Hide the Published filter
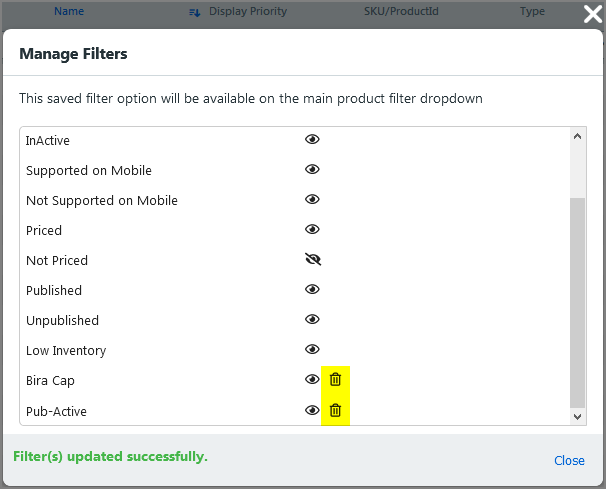 [312, 290]
